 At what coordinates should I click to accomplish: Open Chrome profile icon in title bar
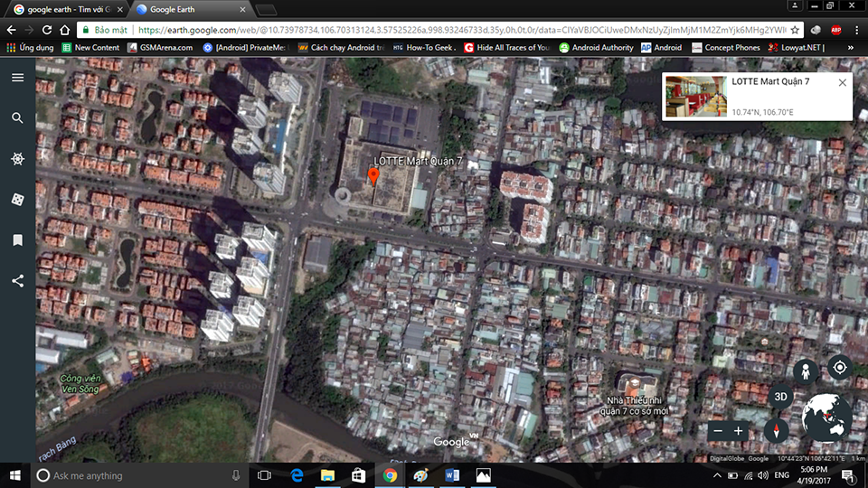[x=795, y=5]
